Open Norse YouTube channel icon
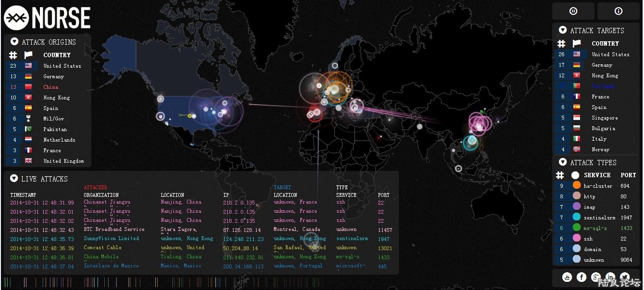This screenshot has height=290, width=644. (x=567, y=277)
